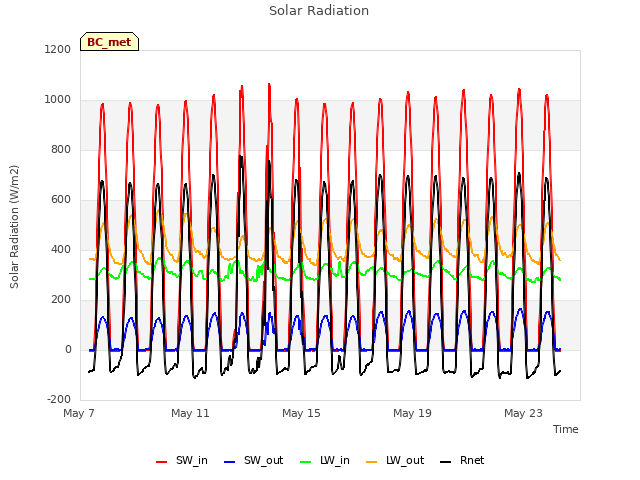Click the red SW_in legend swatch
Viewport: 640px width, 480px height.
(162, 462)
